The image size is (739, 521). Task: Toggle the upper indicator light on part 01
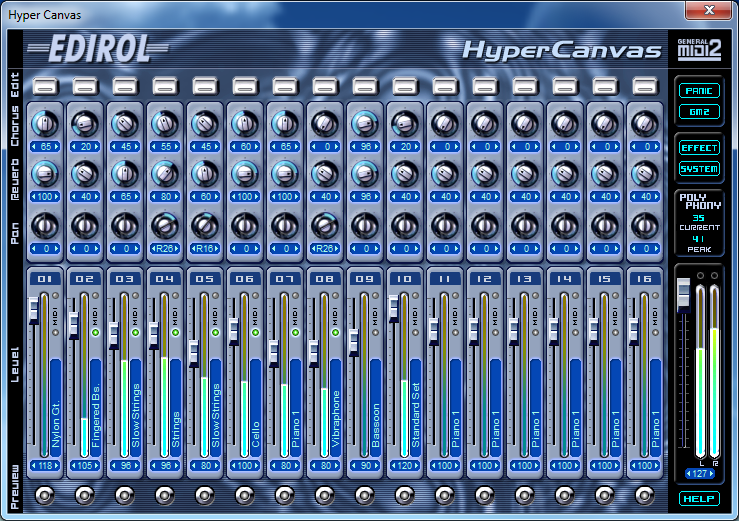[56, 296]
